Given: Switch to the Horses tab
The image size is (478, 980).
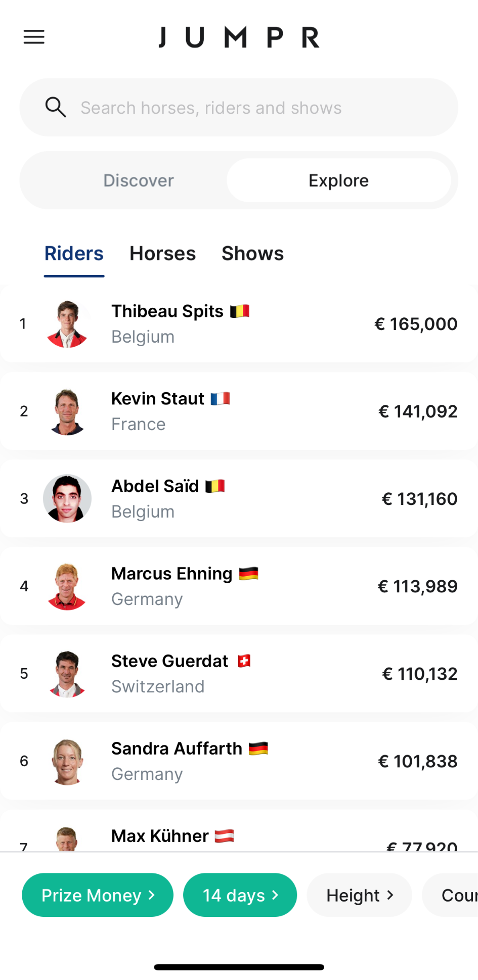Looking at the screenshot, I should point(162,254).
